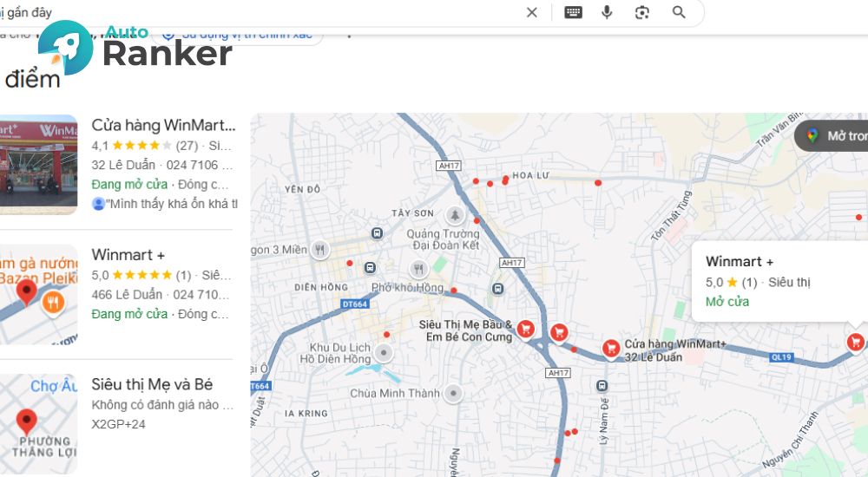Click the 'Mở trong' Maps button

[832, 135]
